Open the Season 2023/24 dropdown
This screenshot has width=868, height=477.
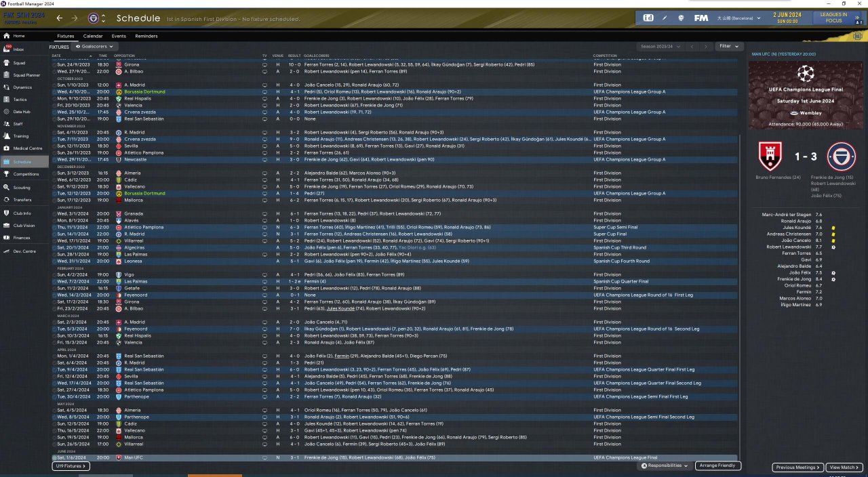click(660, 47)
